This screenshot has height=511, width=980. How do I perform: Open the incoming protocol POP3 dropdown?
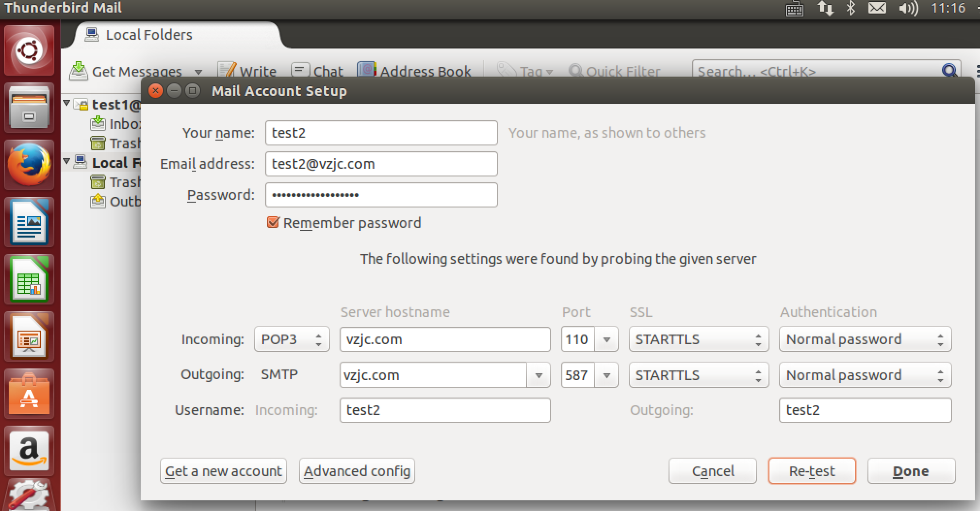(292, 339)
